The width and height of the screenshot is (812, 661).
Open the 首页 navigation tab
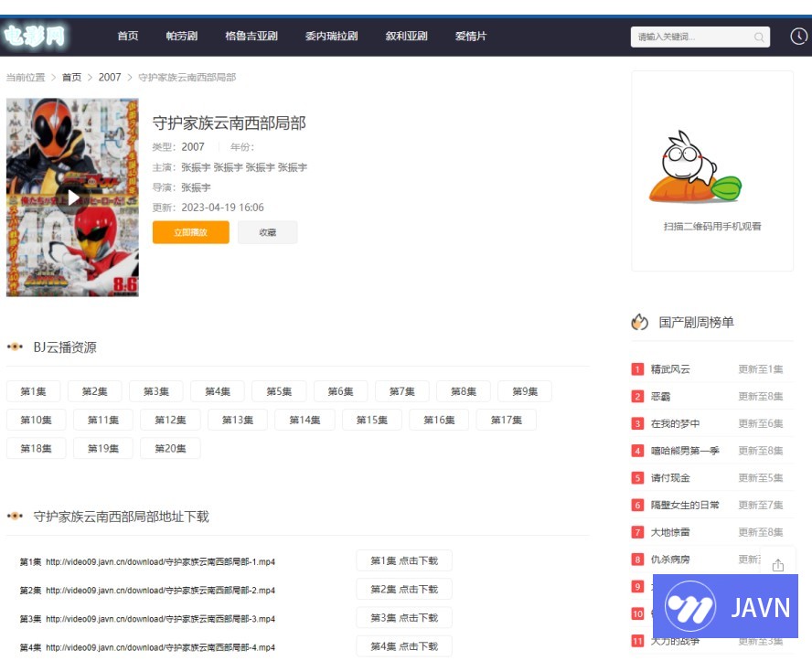pos(128,37)
